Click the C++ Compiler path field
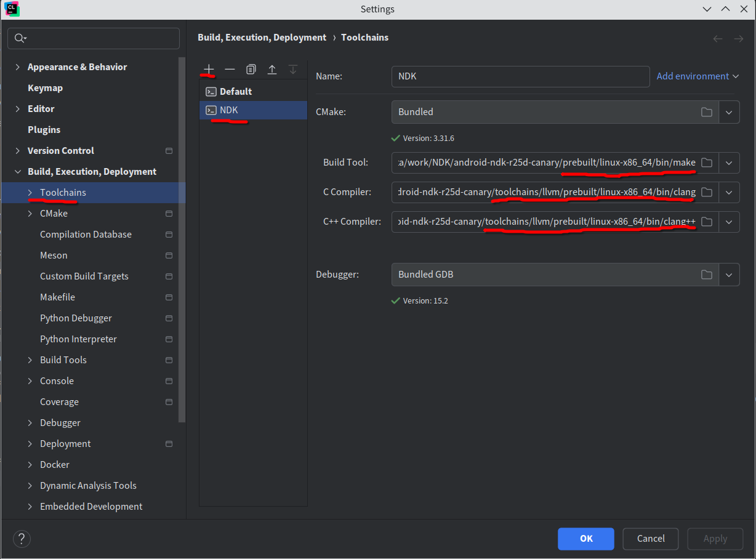 click(x=545, y=222)
